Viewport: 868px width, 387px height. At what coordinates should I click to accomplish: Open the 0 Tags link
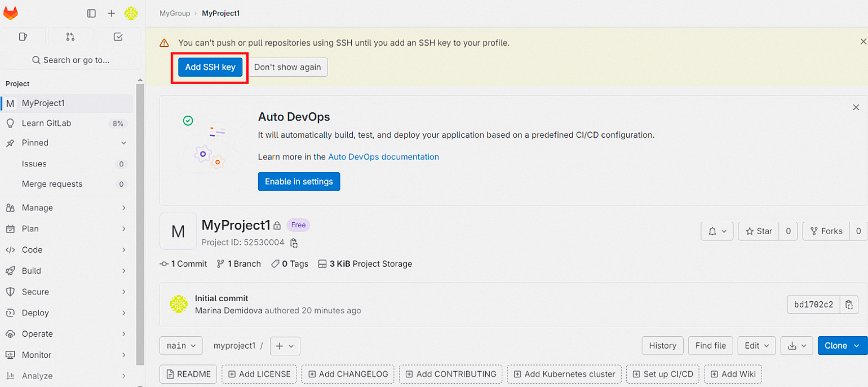tap(290, 264)
